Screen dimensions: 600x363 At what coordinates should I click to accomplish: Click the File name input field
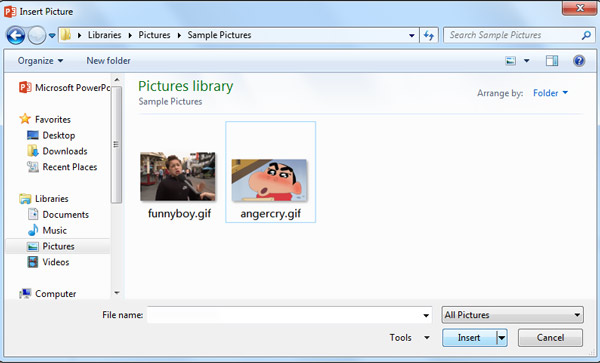pos(284,315)
